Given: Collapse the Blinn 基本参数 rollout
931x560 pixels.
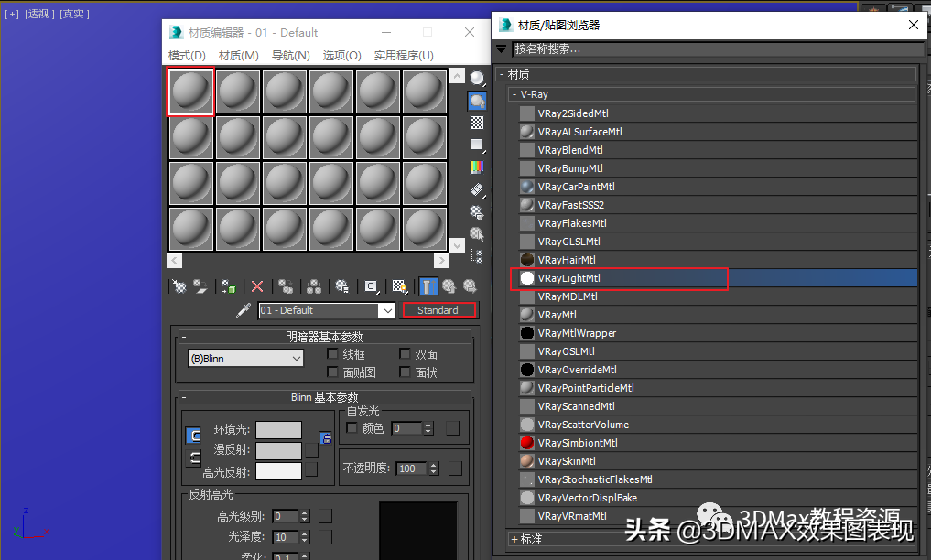Looking at the screenshot, I should [324, 397].
